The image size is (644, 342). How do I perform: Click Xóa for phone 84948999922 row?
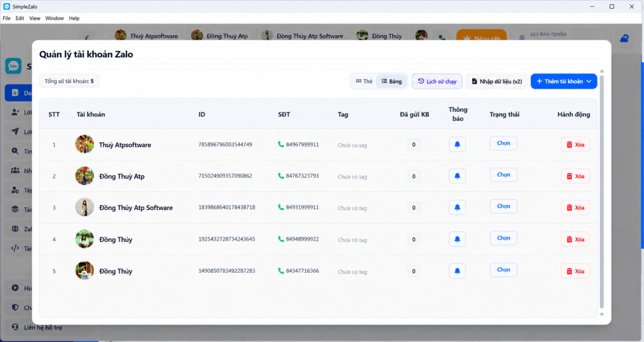point(575,240)
